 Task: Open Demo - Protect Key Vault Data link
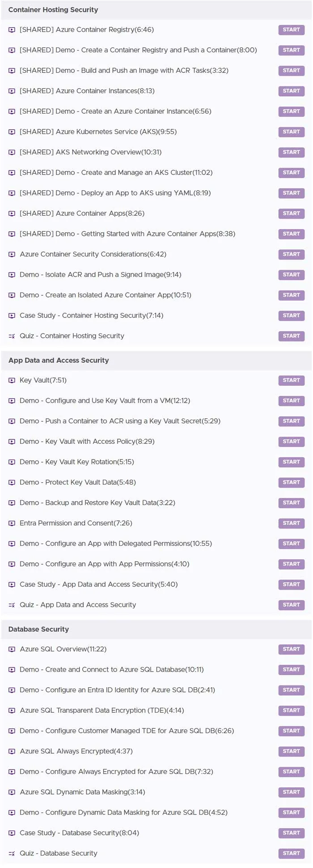pyautogui.click(x=78, y=482)
